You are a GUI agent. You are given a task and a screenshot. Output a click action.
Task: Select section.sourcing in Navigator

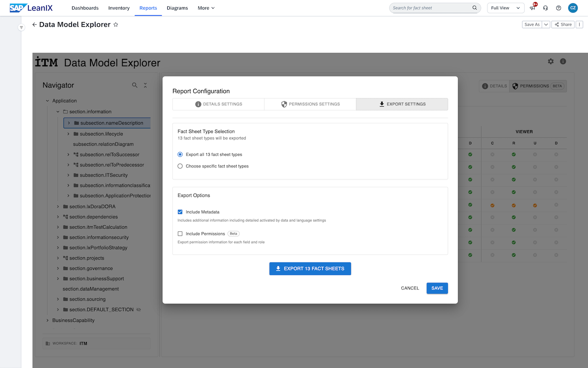pos(87,299)
